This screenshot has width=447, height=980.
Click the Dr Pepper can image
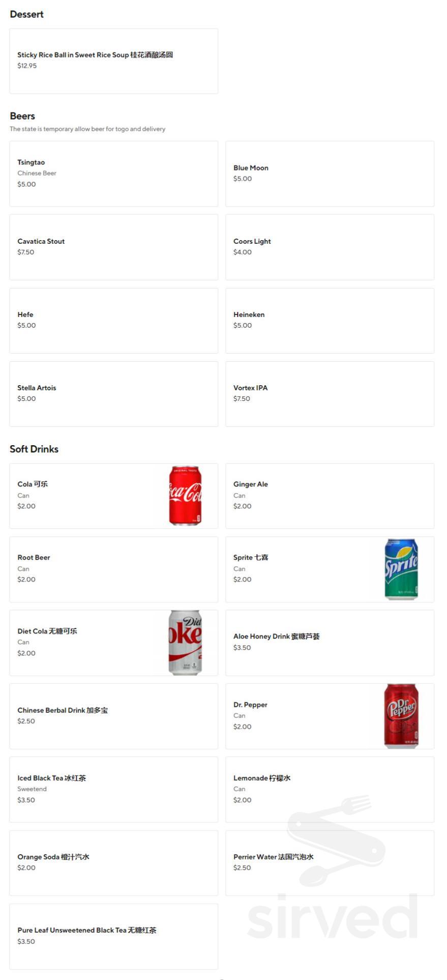[401, 716]
